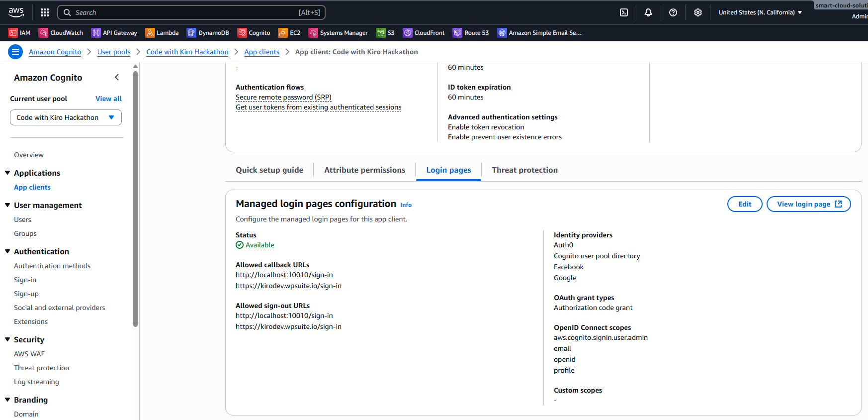Screen dimensions: 868x420
Task: Open Cognito shortcut in favorites bar
Action: (x=254, y=33)
